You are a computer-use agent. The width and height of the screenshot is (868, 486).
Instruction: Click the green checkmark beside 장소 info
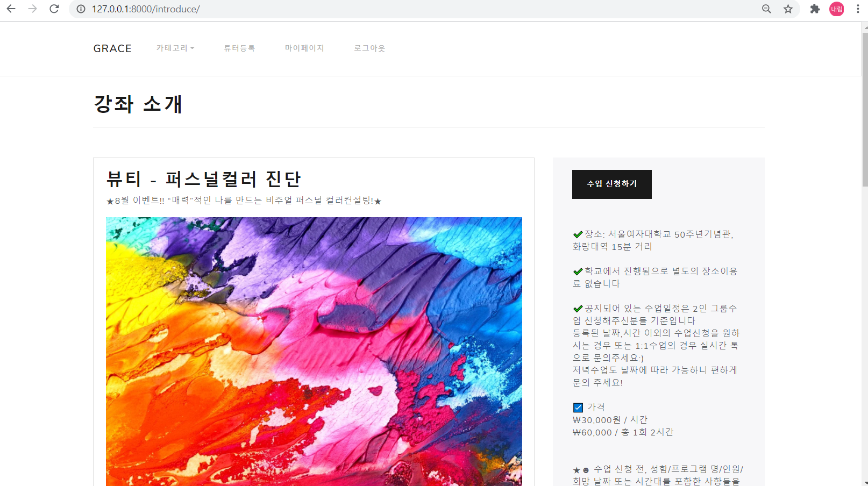pos(577,233)
